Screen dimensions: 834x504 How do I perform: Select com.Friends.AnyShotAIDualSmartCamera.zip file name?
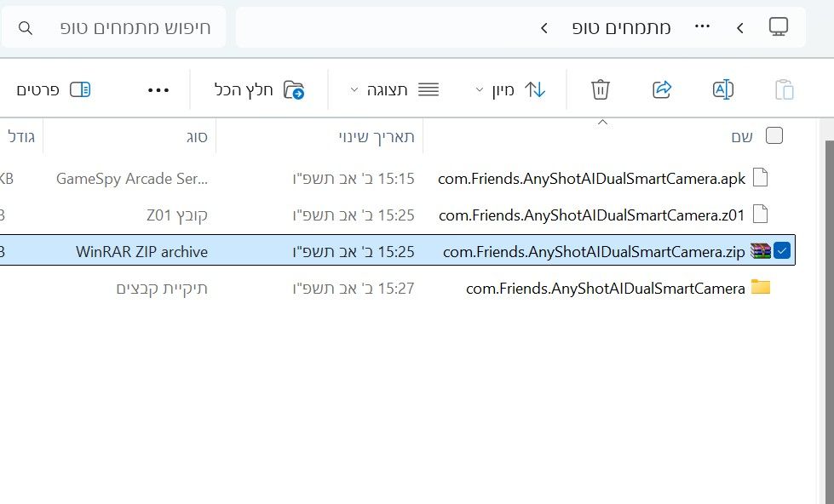tap(594, 251)
